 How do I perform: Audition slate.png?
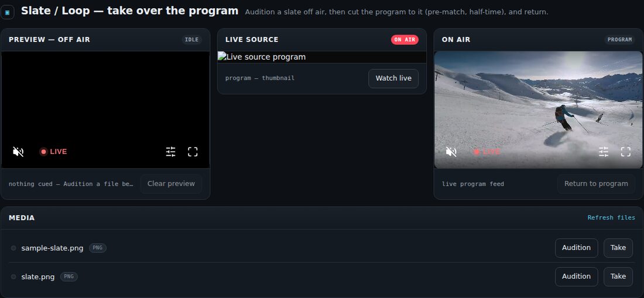coord(576,277)
